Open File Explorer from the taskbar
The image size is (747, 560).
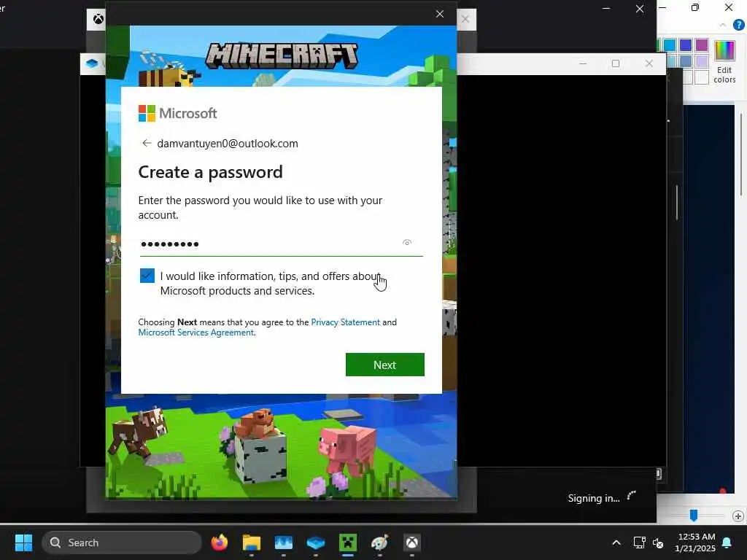[252, 542]
